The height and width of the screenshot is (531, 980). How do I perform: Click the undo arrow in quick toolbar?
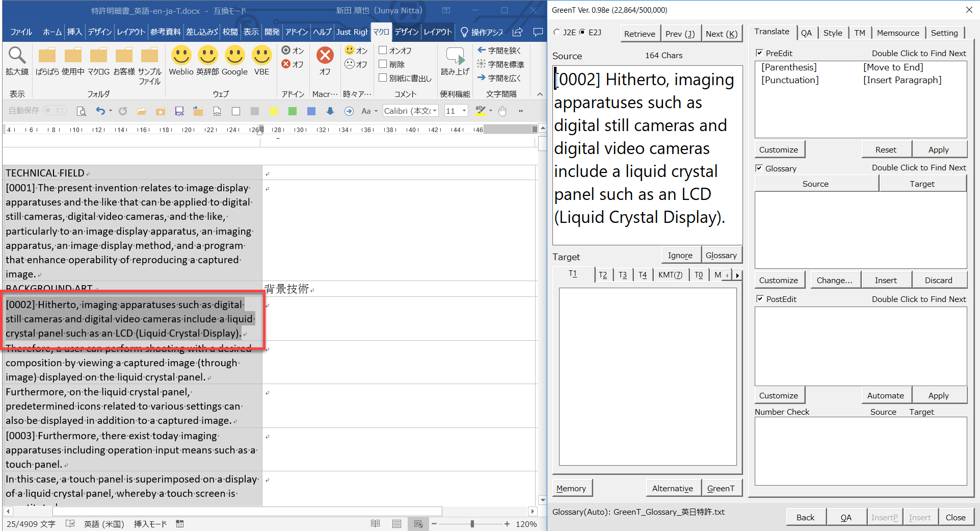tap(100, 111)
